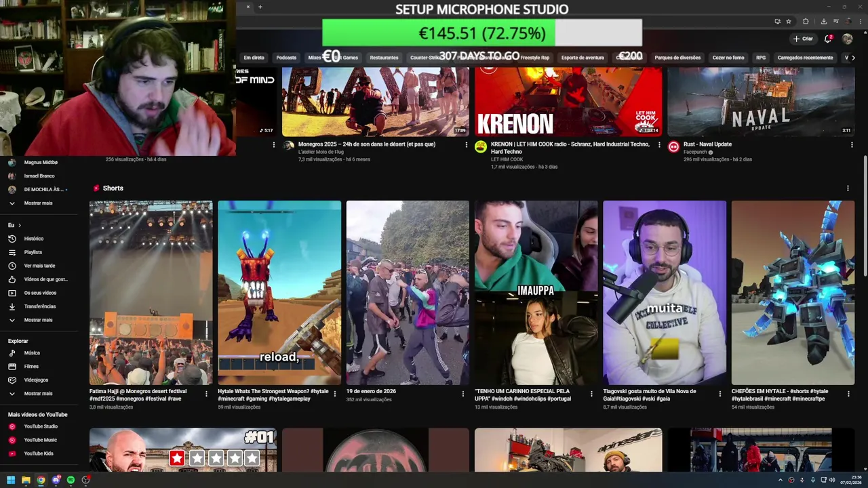Launch YouTube Music from sidebar
Image resolution: width=868 pixels, height=488 pixels.
tap(41, 440)
